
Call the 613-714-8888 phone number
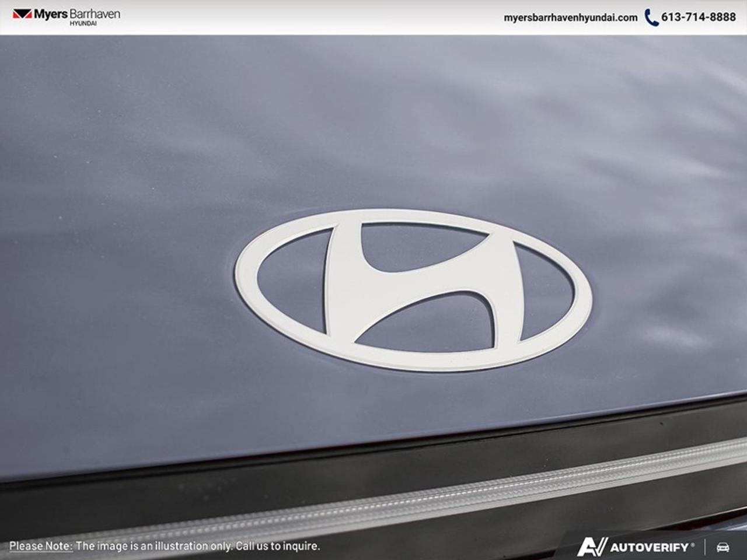(698, 17)
